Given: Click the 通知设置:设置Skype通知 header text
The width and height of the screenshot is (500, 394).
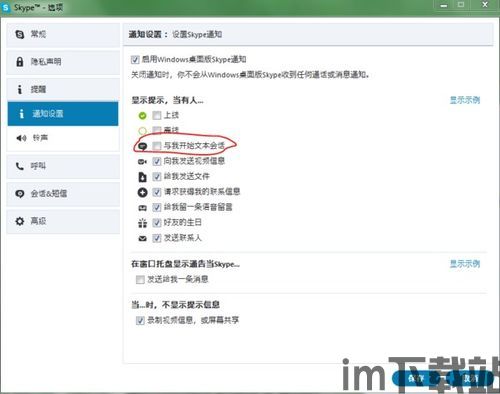Looking at the screenshot, I should pos(175,34).
